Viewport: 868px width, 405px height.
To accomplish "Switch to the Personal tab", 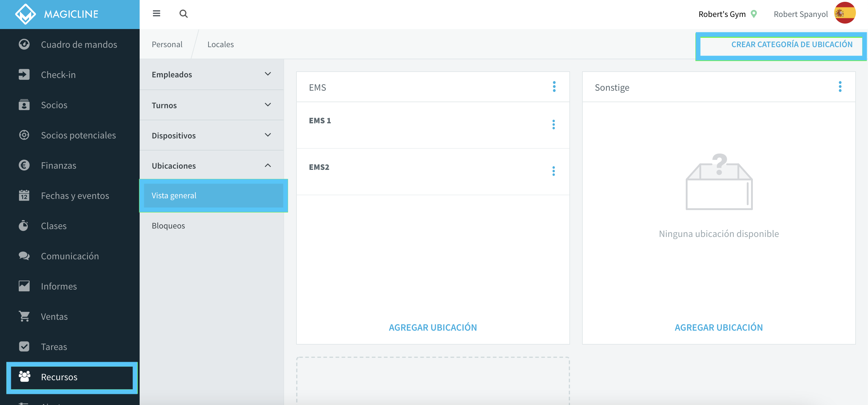I will 167,44.
